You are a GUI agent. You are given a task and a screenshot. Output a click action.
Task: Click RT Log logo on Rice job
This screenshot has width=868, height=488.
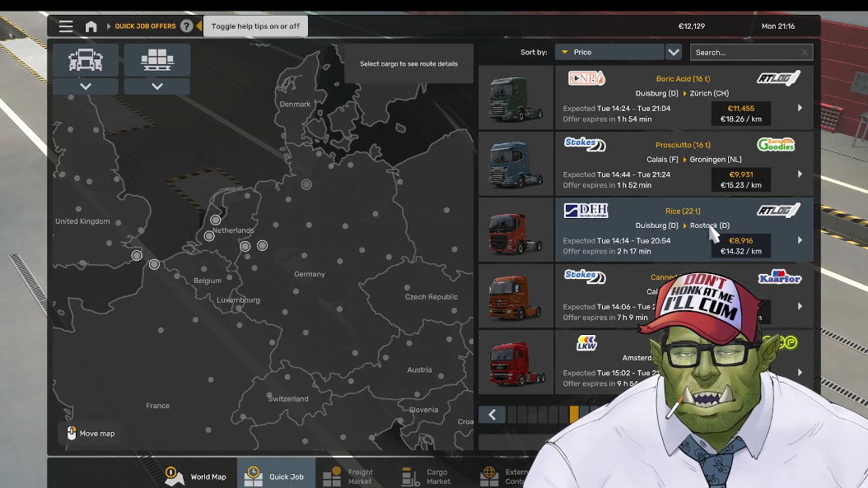[x=778, y=210]
